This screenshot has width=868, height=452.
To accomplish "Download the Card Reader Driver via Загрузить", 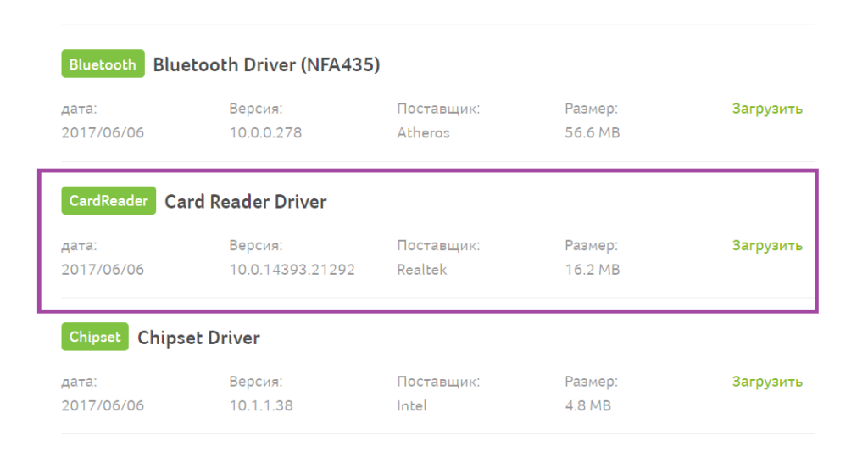I will point(767,246).
